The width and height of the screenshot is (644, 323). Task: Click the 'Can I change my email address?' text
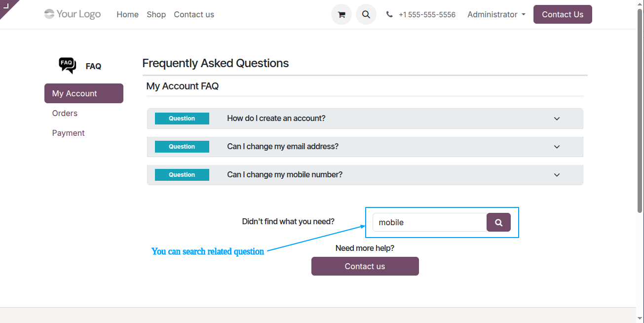tap(283, 147)
